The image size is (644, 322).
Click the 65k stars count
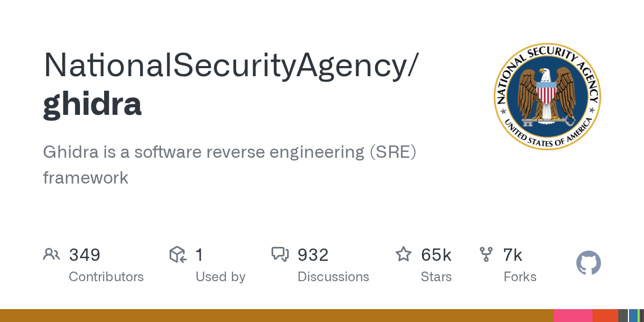pos(436,255)
